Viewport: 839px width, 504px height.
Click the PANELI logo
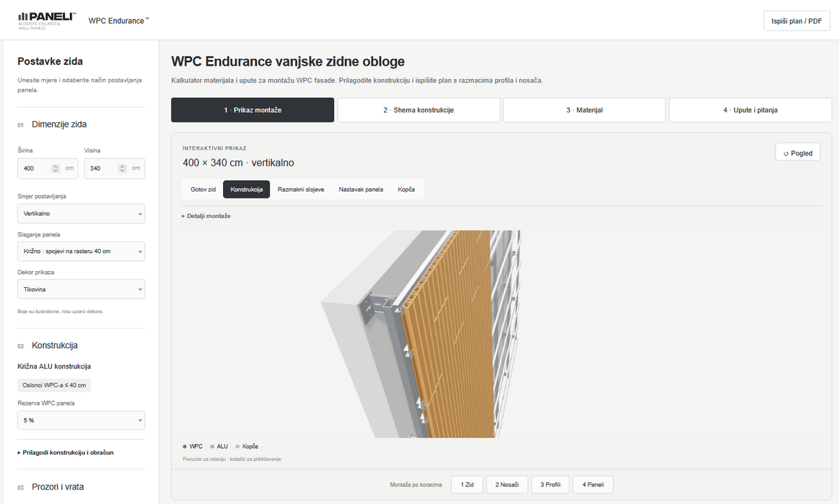tap(47, 20)
